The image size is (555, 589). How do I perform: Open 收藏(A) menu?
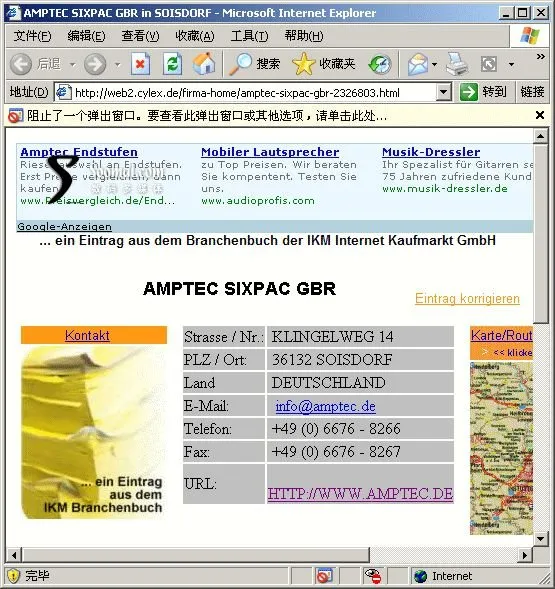tap(195, 36)
